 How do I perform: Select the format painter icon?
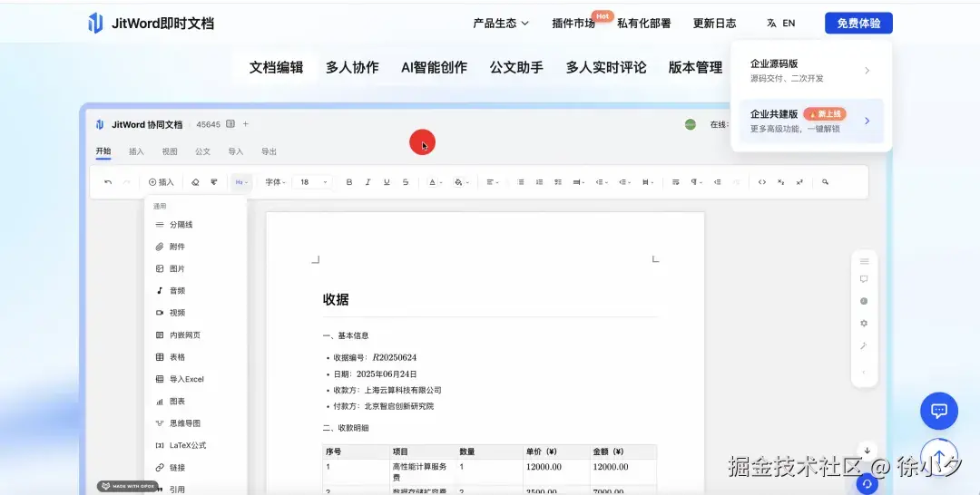pyautogui.click(x=214, y=182)
